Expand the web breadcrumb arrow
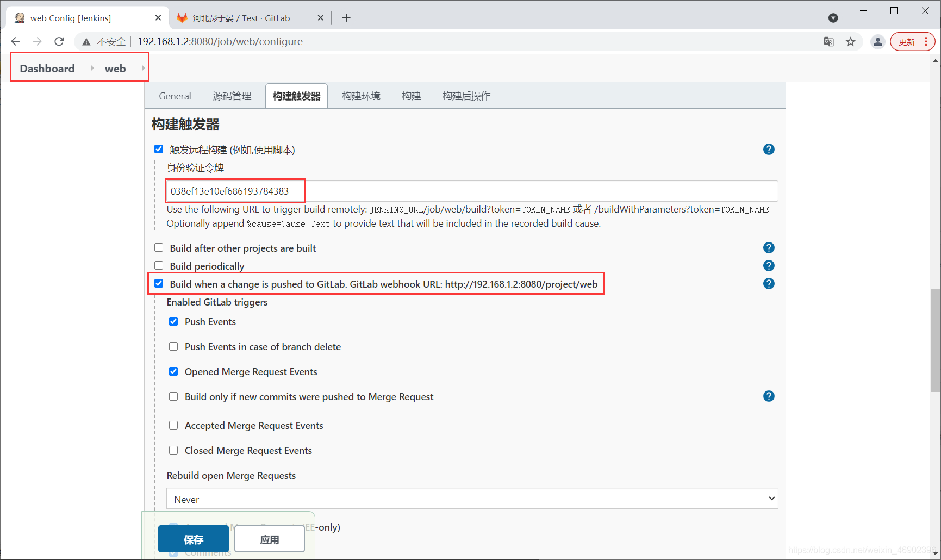941x560 pixels. [143, 68]
